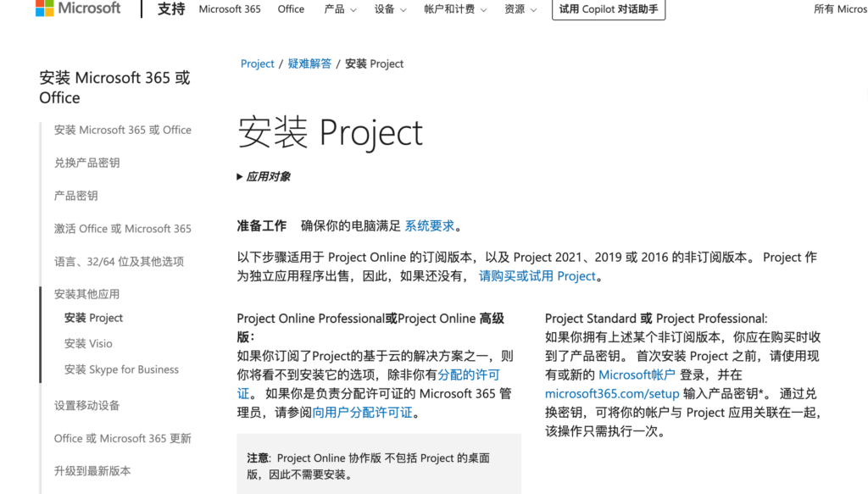Expand the 资源 dropdown menu
Screen dimensions: 868x494
520,9
